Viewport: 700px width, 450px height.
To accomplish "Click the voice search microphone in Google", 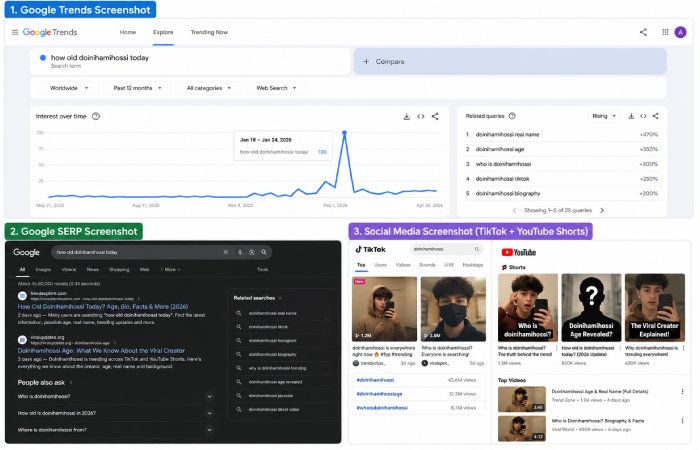I will click(x=240, y=253).
